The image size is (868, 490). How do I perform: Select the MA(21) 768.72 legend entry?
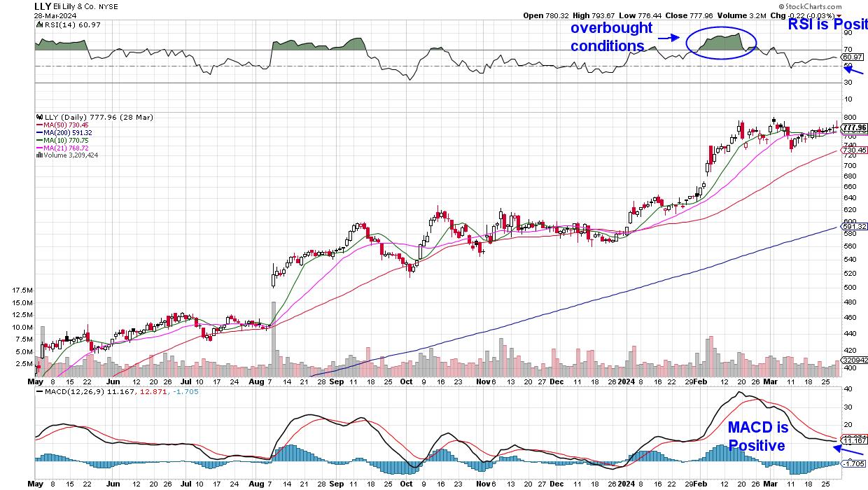[x=65, y=148]
